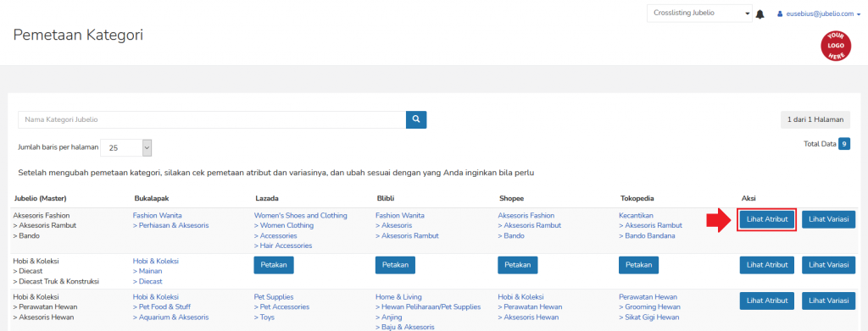The height and width of the screenshot is (331, 868).
Task: Click Tokopedia 'Perawatan Hewan' link
Action: (x=648, y=297)
